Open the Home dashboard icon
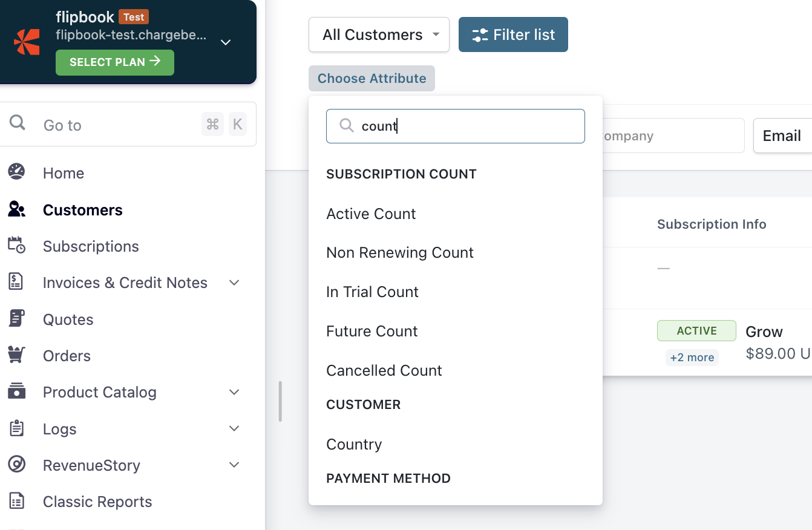 (16, 172)
